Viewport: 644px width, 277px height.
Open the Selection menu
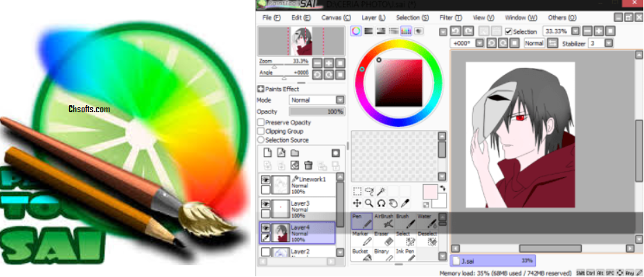tap(412, 18)
